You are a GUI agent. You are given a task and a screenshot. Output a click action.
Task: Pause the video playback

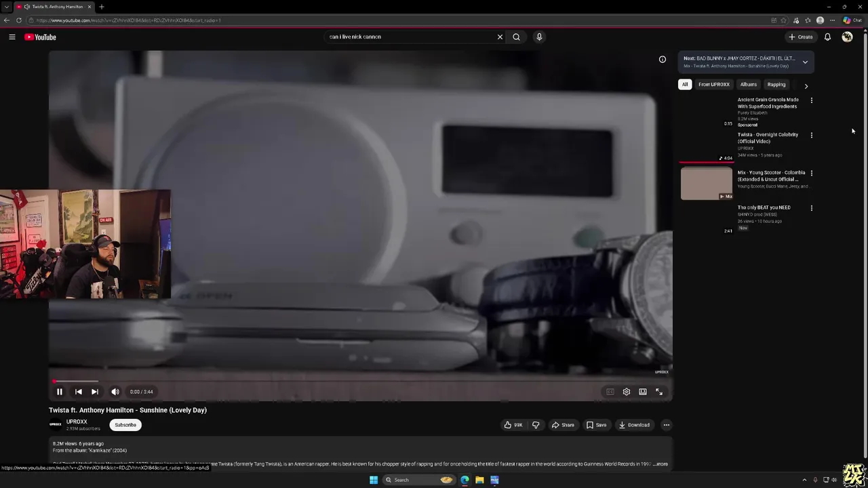(60, 392)
